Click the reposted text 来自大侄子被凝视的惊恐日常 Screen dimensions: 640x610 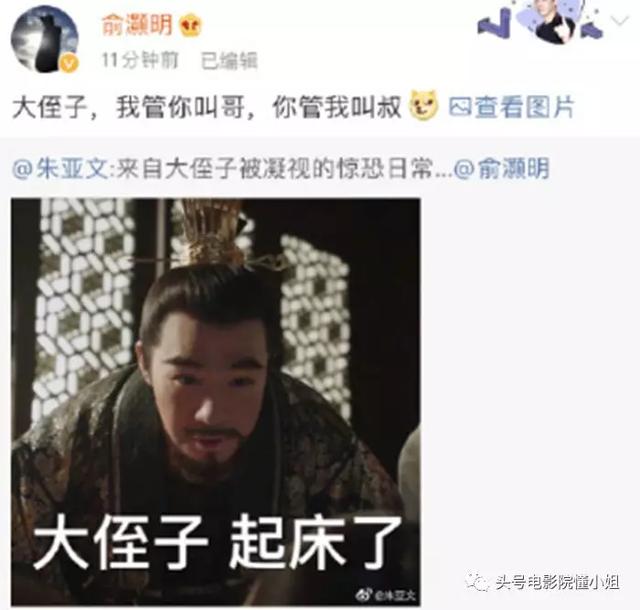(273, 168)
